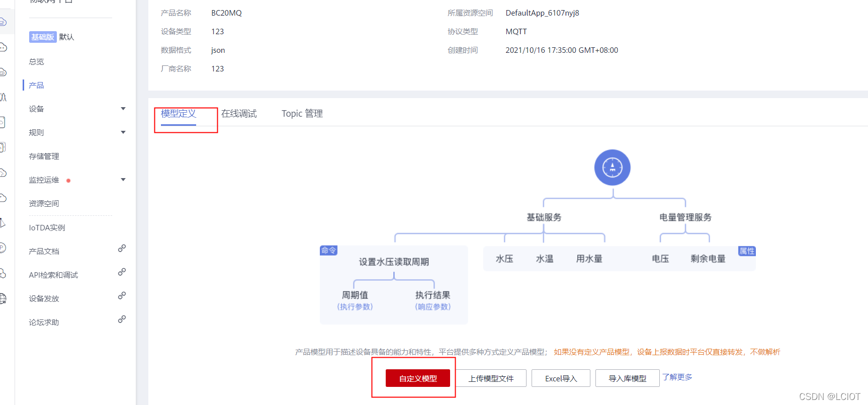Open the 了解更多 link
Viewport: 868px width, 405px height.
[677, 377]
